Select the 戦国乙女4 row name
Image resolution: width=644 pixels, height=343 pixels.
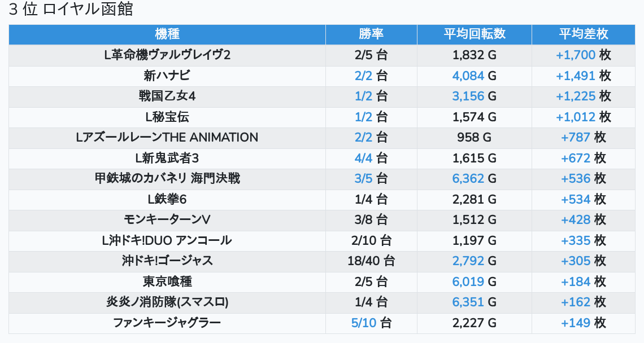167,96
